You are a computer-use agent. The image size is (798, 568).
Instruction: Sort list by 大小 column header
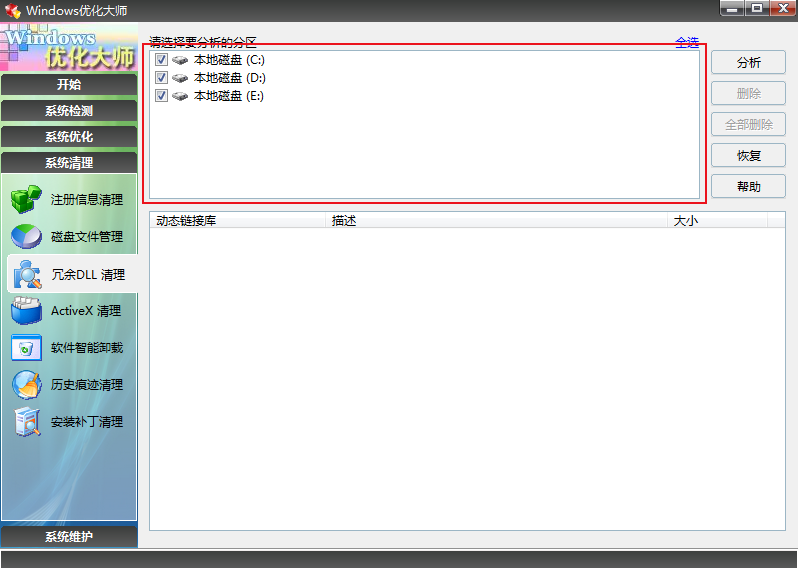[x=686, y=221]
